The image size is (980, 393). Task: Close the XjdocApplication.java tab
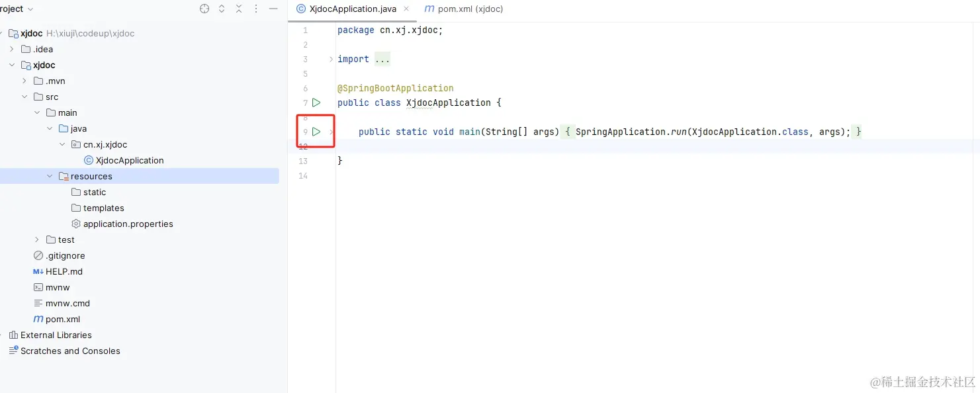(406, 9)
